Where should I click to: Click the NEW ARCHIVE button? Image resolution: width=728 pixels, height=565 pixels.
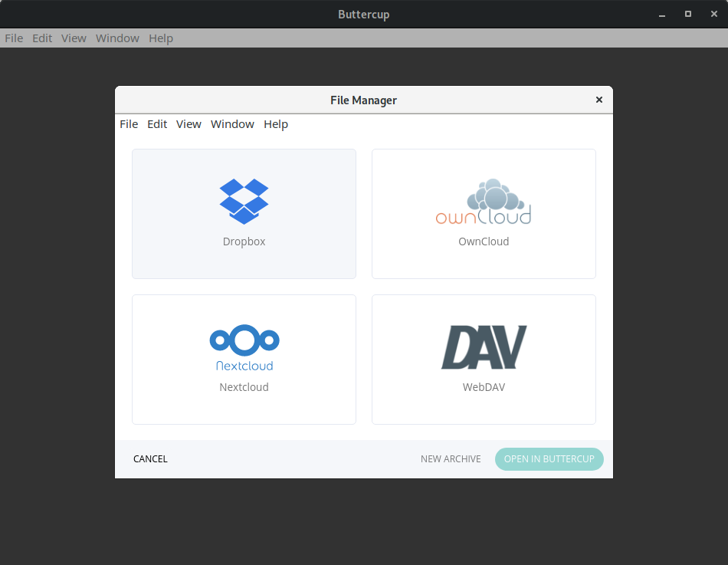click(451, 459)
